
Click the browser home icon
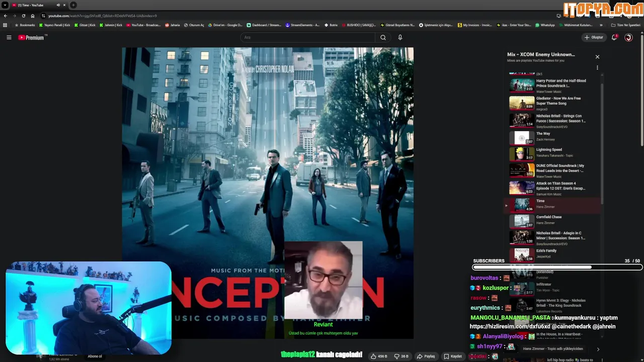[x=33, y=16]
